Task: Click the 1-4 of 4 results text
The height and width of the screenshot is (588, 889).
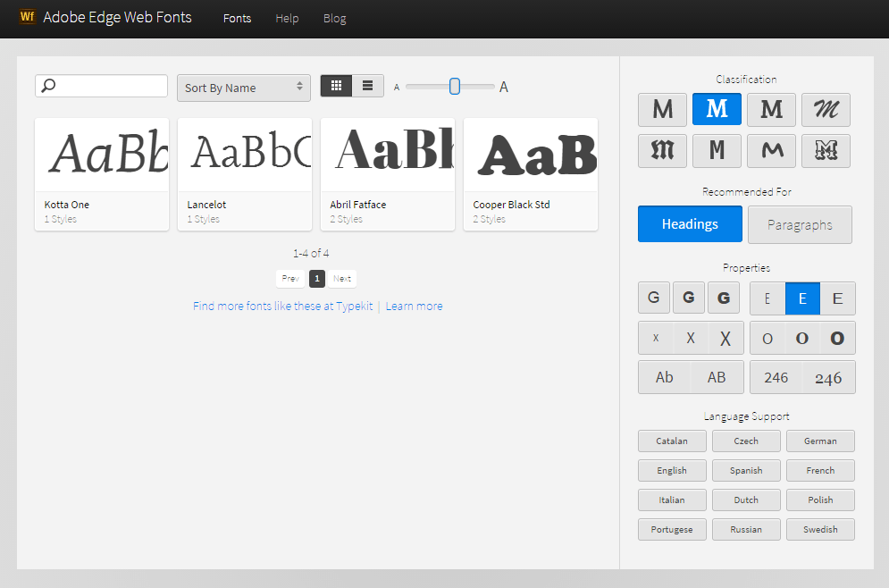Action: pos(311,253)
